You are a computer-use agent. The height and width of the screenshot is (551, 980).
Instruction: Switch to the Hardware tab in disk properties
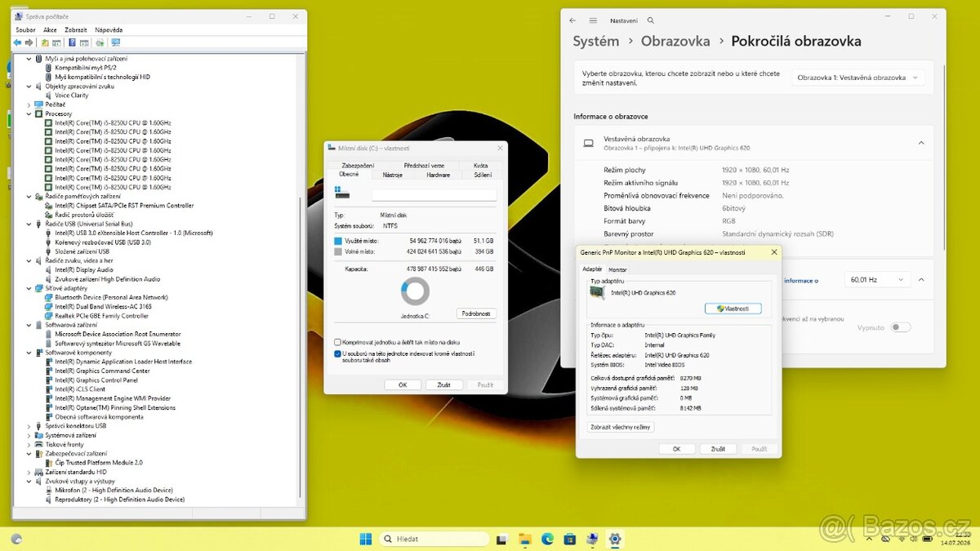pyautogui.click(x=439, y=175)
